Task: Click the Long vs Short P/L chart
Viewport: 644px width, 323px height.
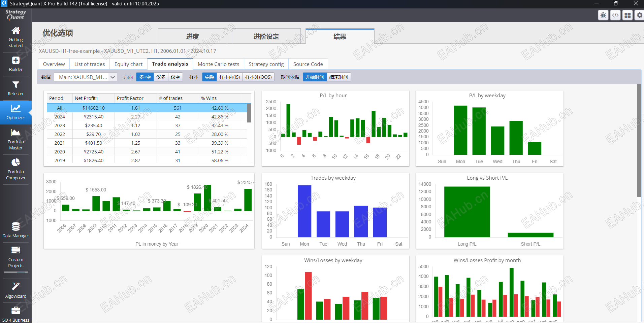Action: (489, 211)
